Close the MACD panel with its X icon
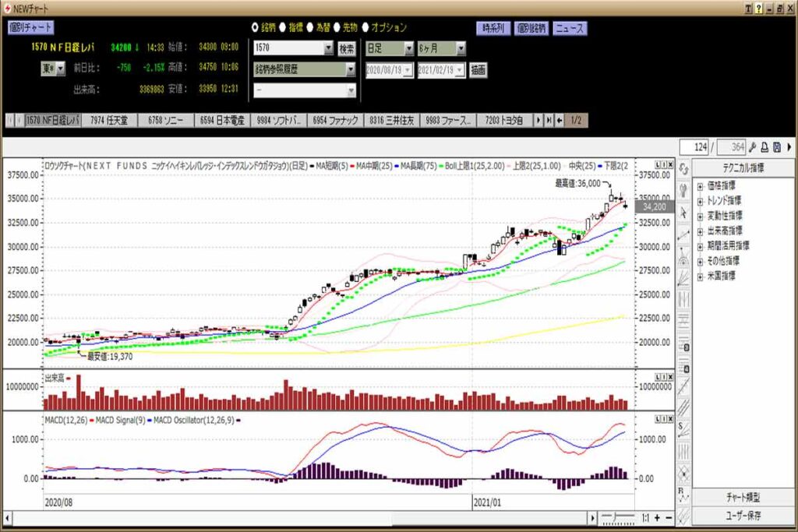 pos(669,417)
